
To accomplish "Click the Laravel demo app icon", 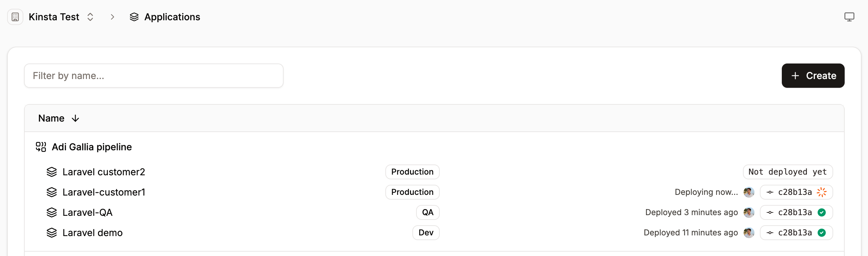I will click(52, 233).
